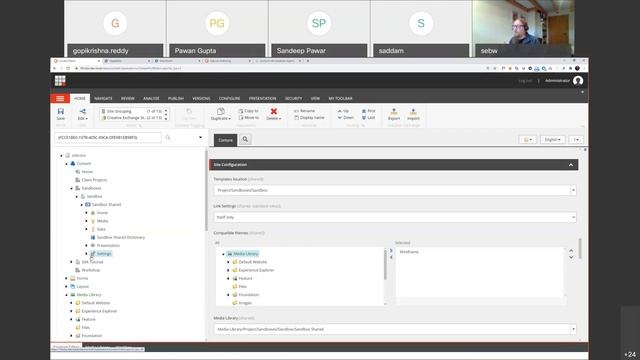This screenshot has height=360, width=640.
Task: Switch to the Review ribbon tab
Action: (128, 98)
